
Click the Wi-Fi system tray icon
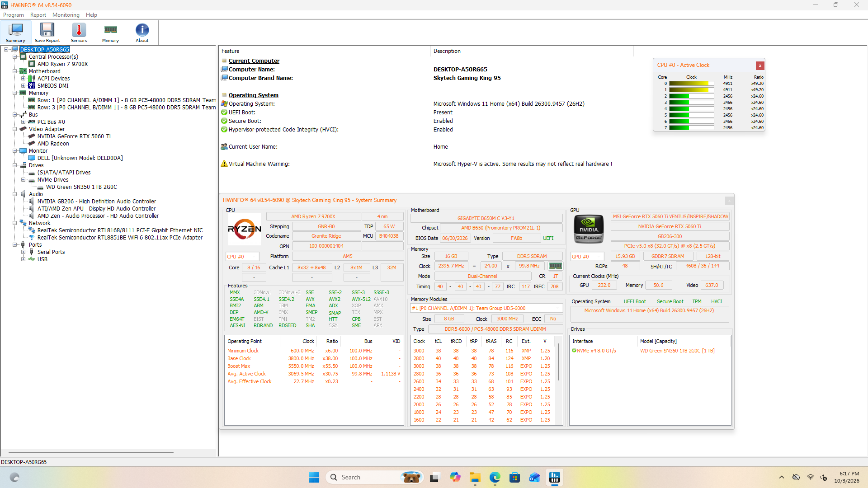[x=810, y=477]
